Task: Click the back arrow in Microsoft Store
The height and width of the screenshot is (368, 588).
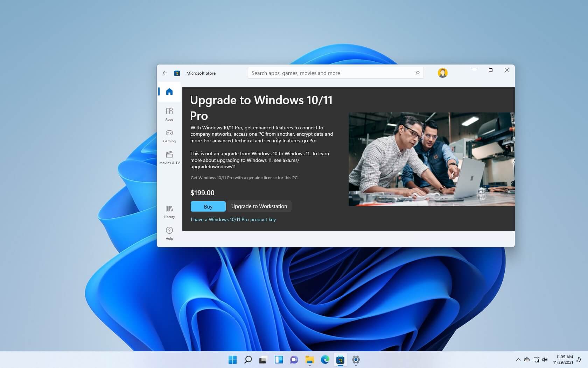Action: coord(165,73)
